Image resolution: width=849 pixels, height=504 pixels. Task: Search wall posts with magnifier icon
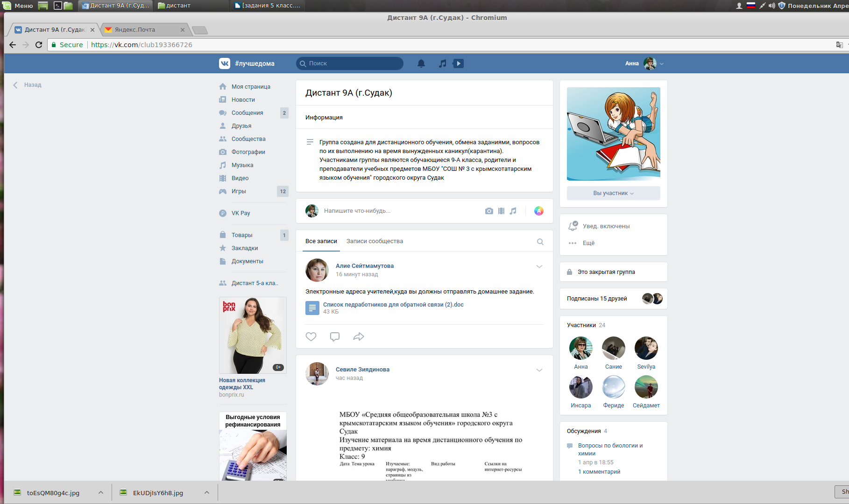point(540,242)
